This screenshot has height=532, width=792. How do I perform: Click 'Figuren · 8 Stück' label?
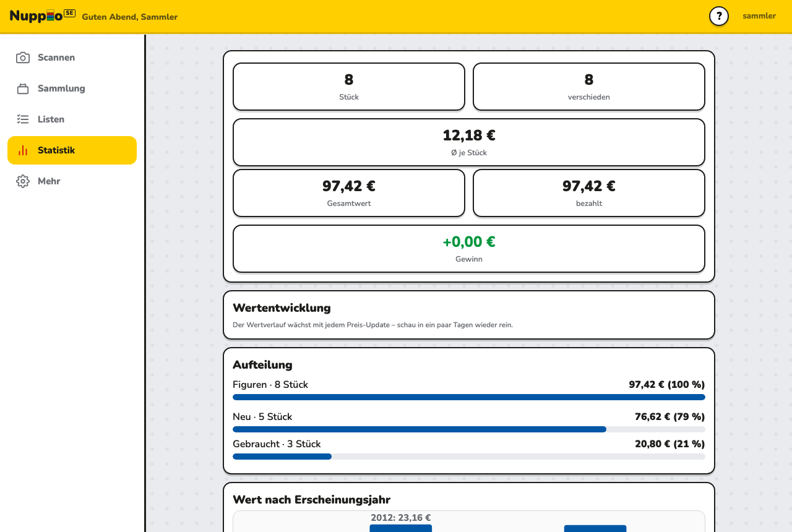[270, 385]
